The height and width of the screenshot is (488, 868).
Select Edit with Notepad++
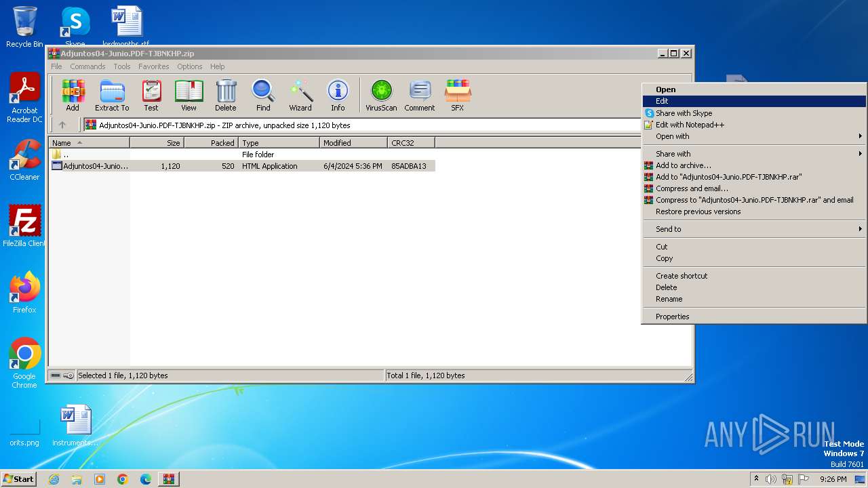point(753,125)
